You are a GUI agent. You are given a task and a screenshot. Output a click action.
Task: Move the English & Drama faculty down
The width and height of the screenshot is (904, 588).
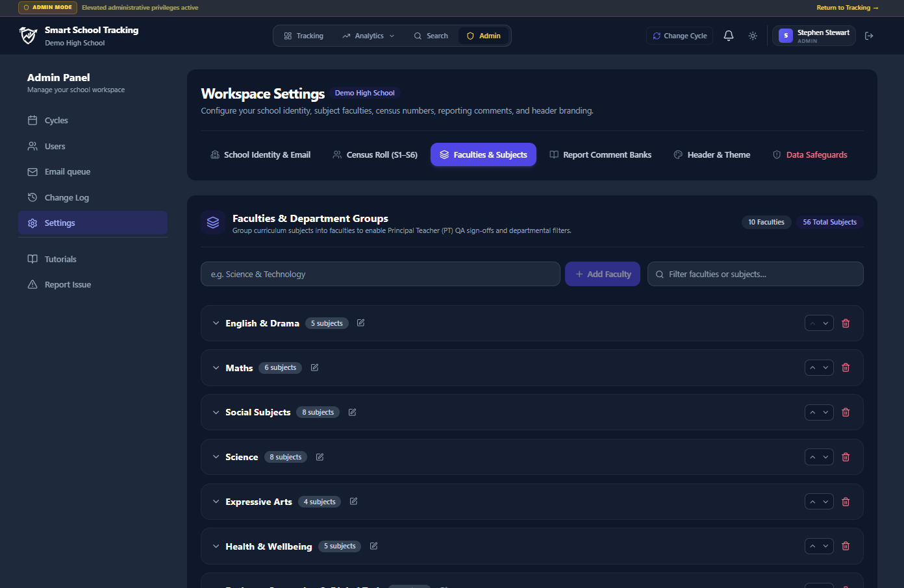(x=825, y=323)
